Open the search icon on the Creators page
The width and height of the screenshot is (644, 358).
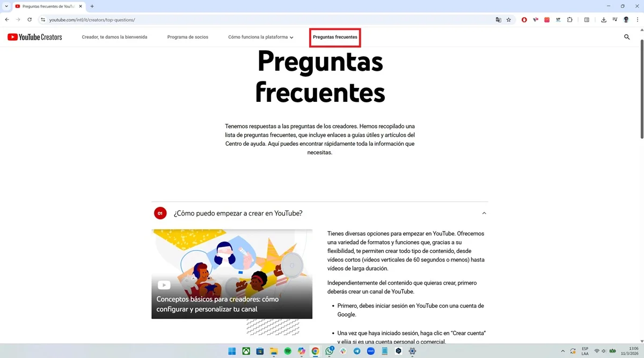tap(627, 37)
